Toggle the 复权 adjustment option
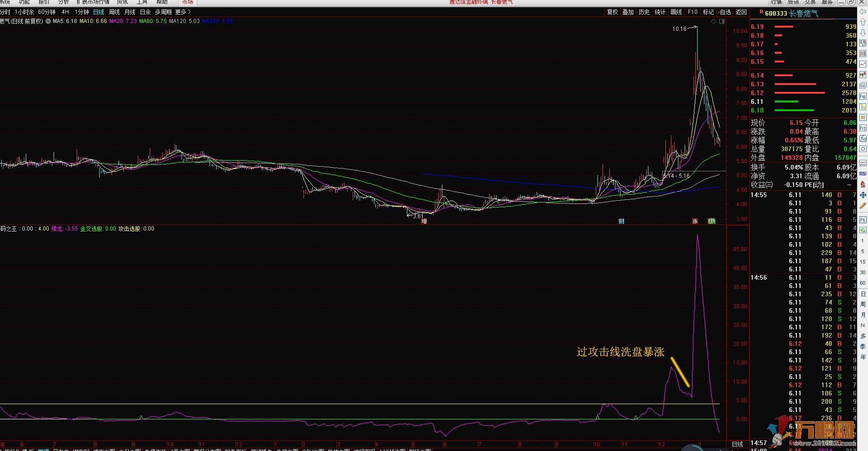Screen dimensions: 868x451 613,12
